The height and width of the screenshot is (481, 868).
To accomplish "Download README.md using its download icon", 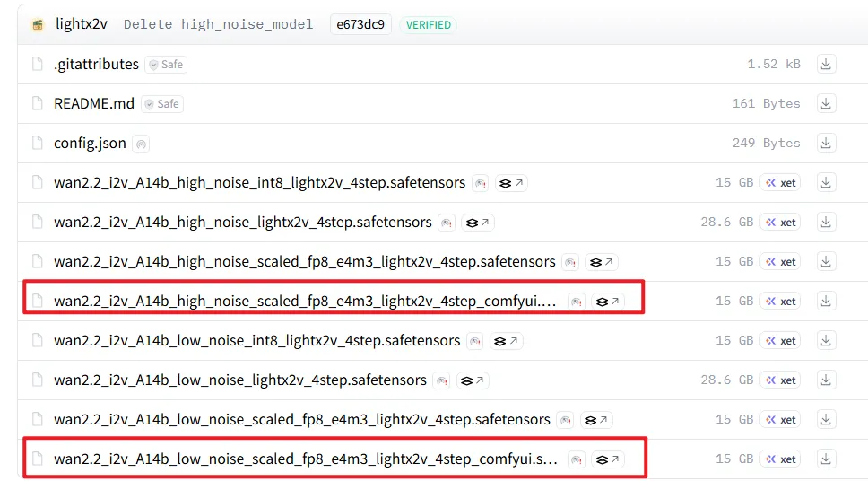I will [826, 104].
